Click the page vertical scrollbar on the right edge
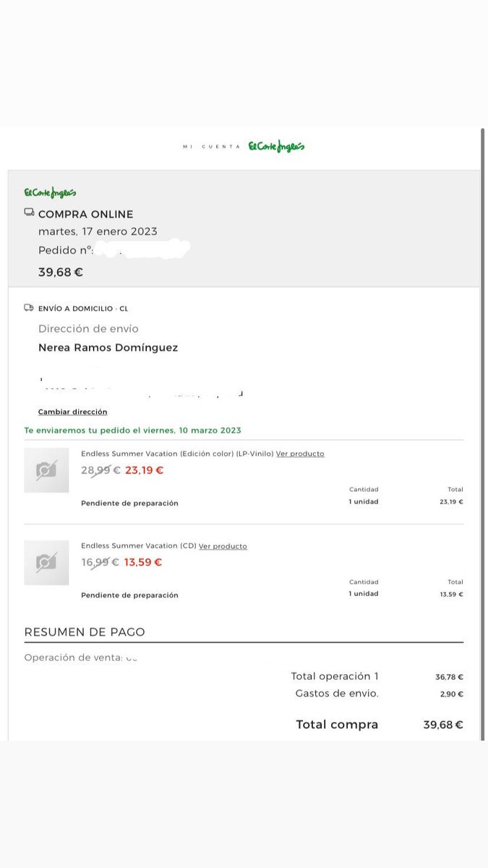The image size is (488, 868). click(484, 434)
